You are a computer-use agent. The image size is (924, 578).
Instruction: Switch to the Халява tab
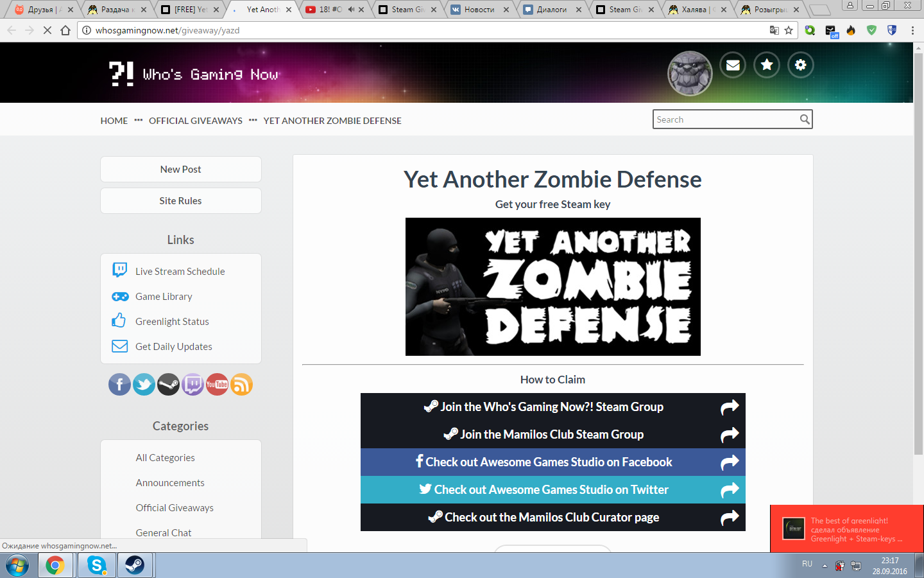point(696,10)
